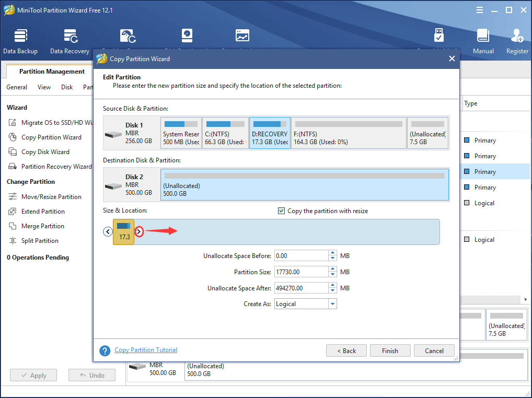
Task: Select the highlighted Primary row in list
Action: (x=496, y=171)
